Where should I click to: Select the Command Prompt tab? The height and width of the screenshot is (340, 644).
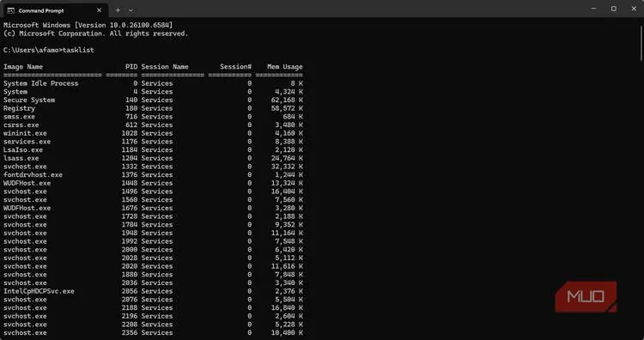tap(55, 10)
